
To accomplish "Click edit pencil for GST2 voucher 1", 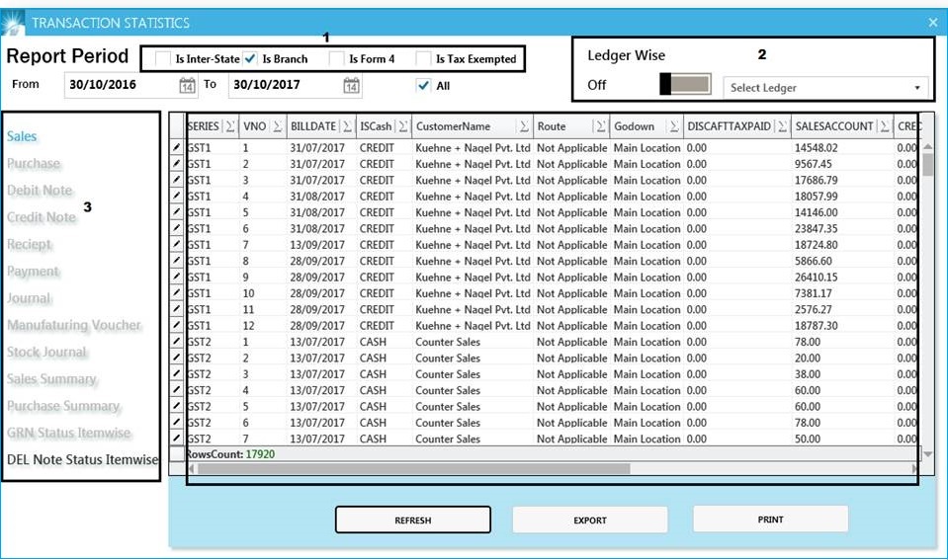I will coord(177,342).
